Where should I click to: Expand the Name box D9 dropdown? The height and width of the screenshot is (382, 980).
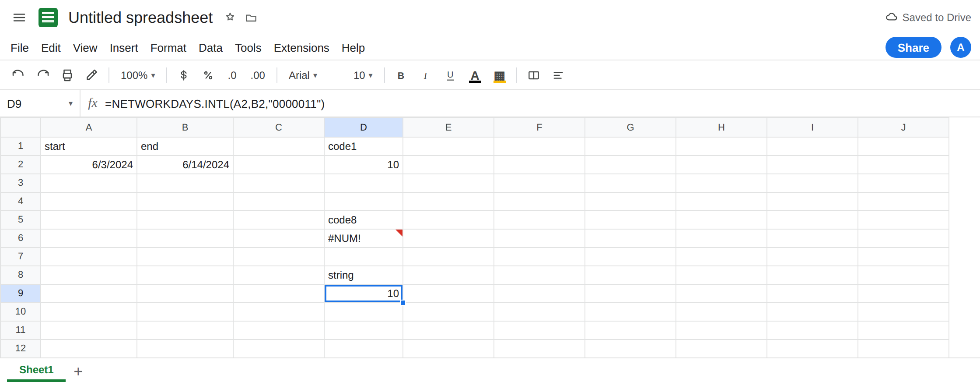[70, 104]
